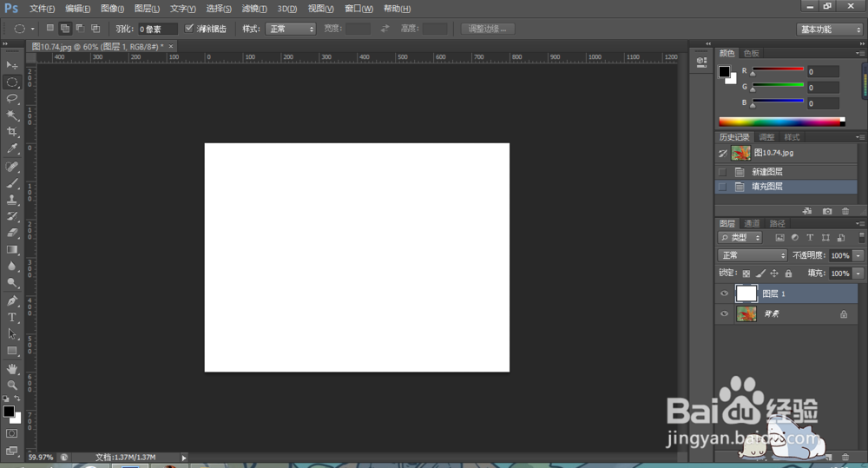Open the 基本功能 workspace dropdown
The width and height of the screenshot is (868, 468).
coord(829,30)
